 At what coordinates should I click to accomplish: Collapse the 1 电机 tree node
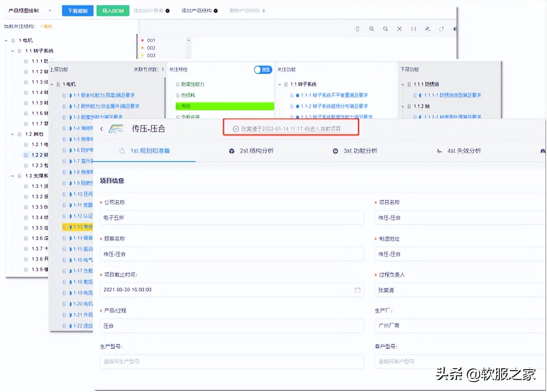point(6,40)
